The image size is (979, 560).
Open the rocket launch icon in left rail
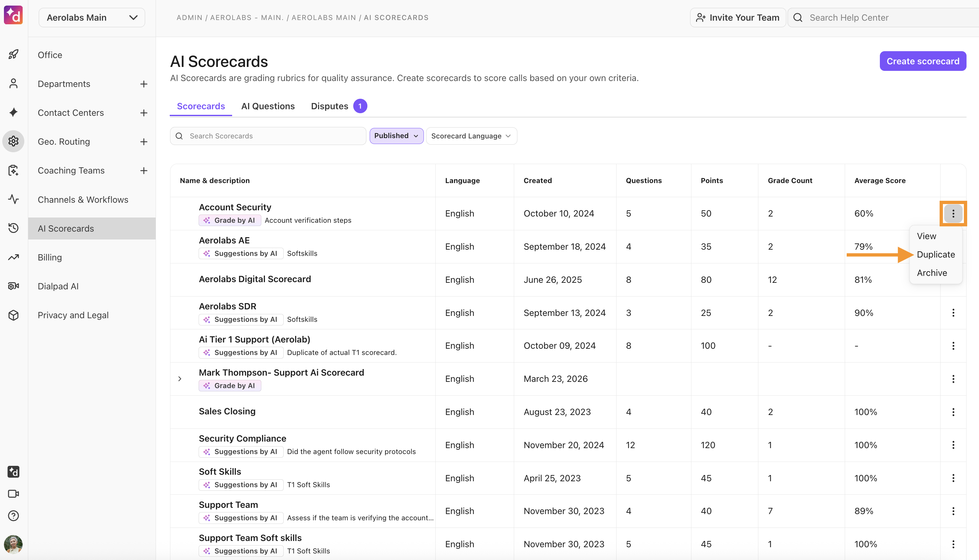13,54
